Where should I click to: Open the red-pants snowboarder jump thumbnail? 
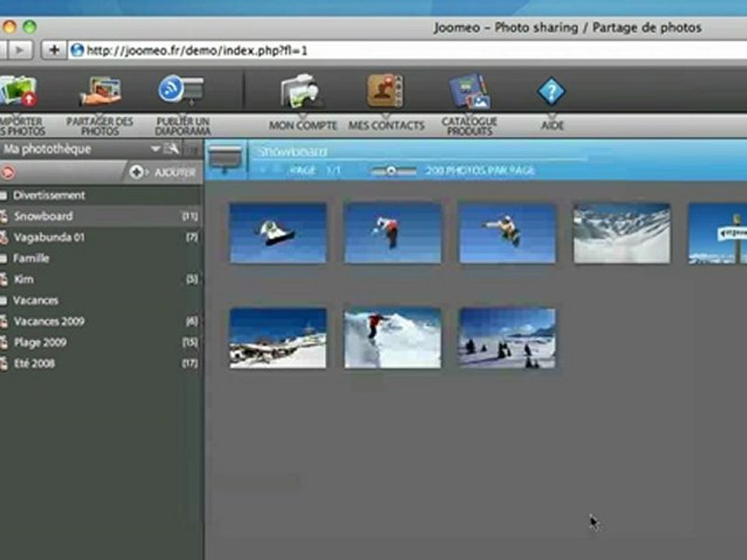392,233
